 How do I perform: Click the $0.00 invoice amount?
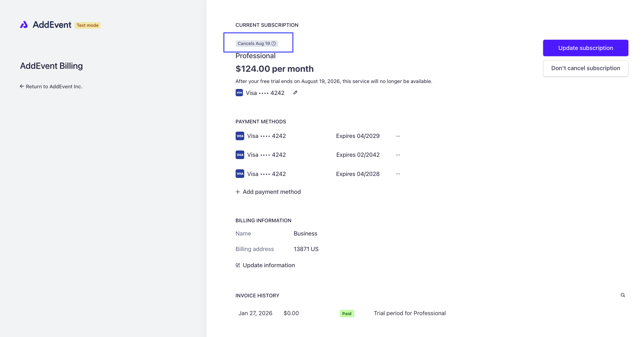pyautogui.click(x=291, y=313)
